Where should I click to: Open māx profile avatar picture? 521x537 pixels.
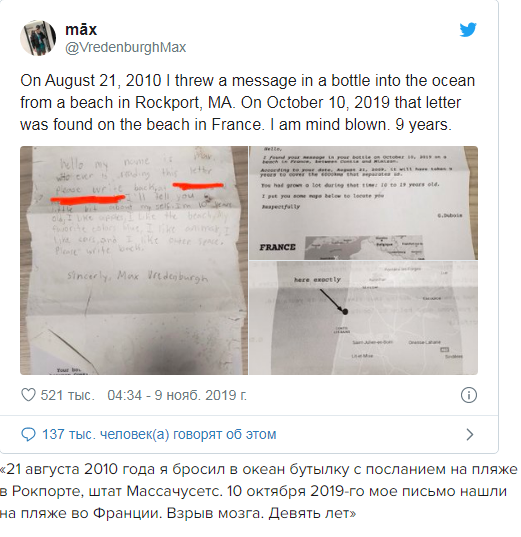click(x=38, y=38)
